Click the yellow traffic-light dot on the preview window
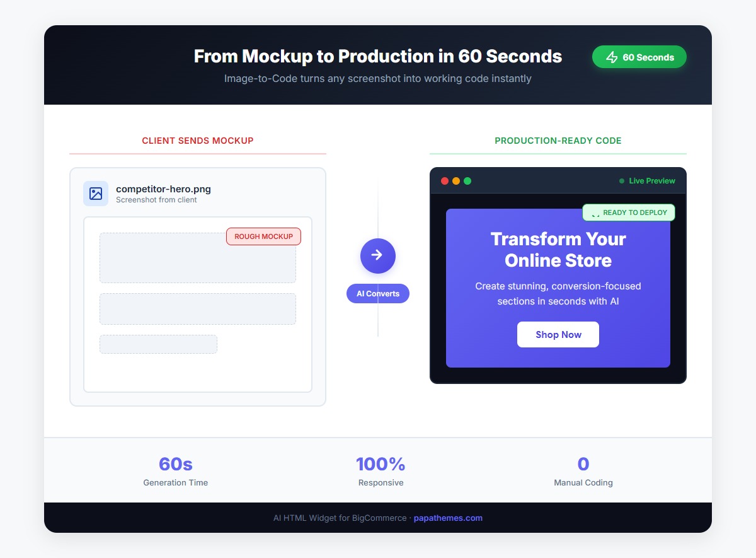 (456, 180)
